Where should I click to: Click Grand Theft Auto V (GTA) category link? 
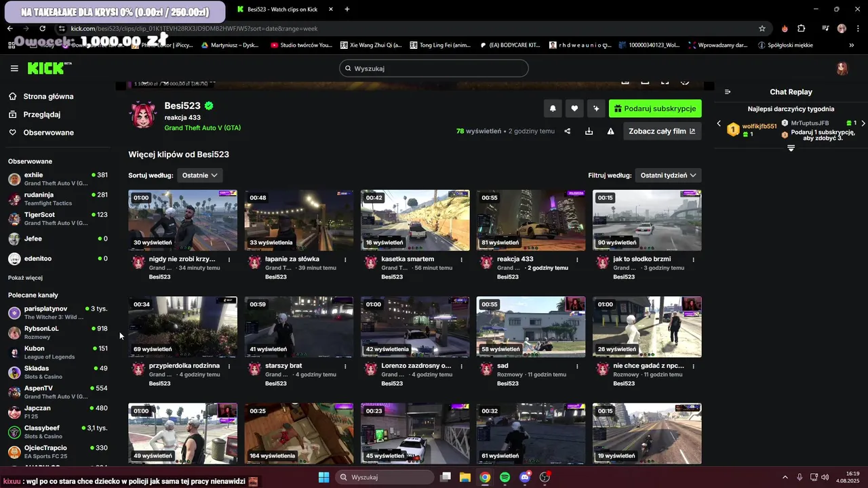pyautogui.click(x=202, y=127)
